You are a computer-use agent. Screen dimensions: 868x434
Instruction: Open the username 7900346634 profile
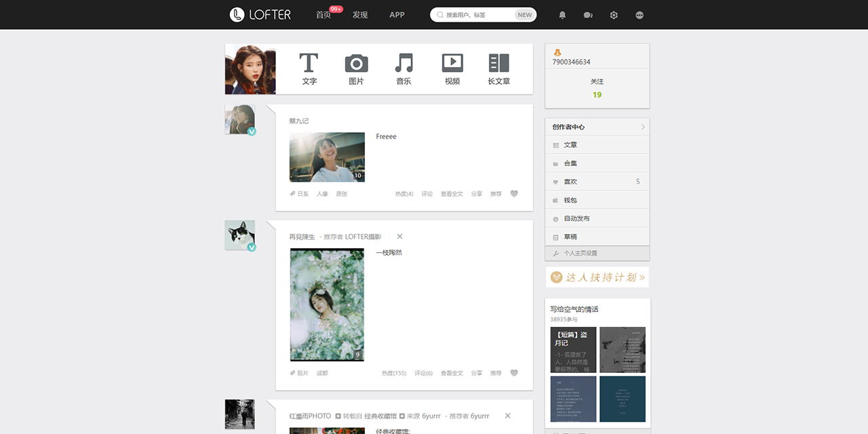571,62
